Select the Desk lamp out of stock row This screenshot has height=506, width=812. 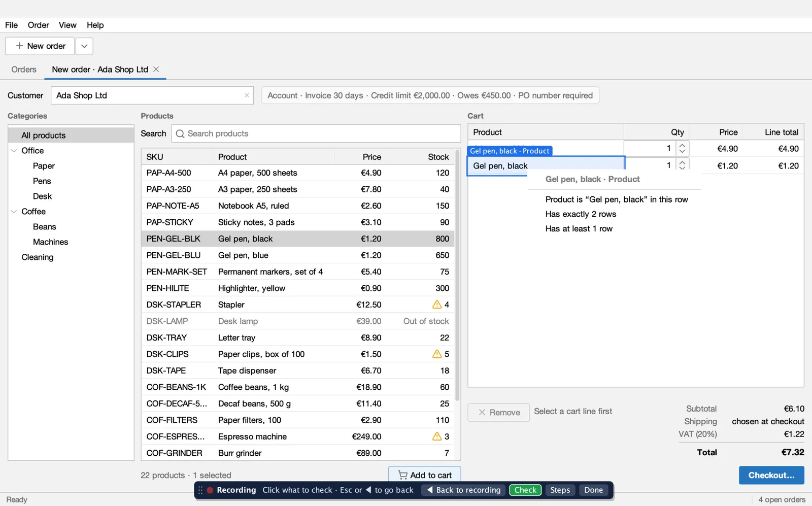click(298, 321)
